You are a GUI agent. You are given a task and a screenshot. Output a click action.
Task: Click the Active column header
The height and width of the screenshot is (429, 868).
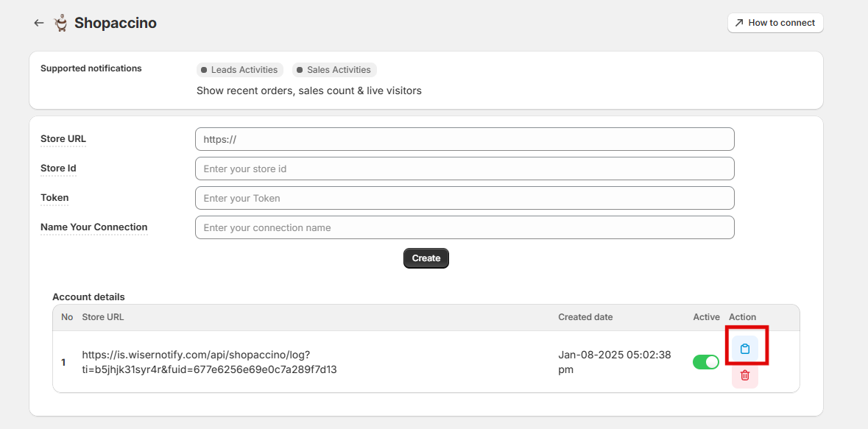[x=706, y=317]
